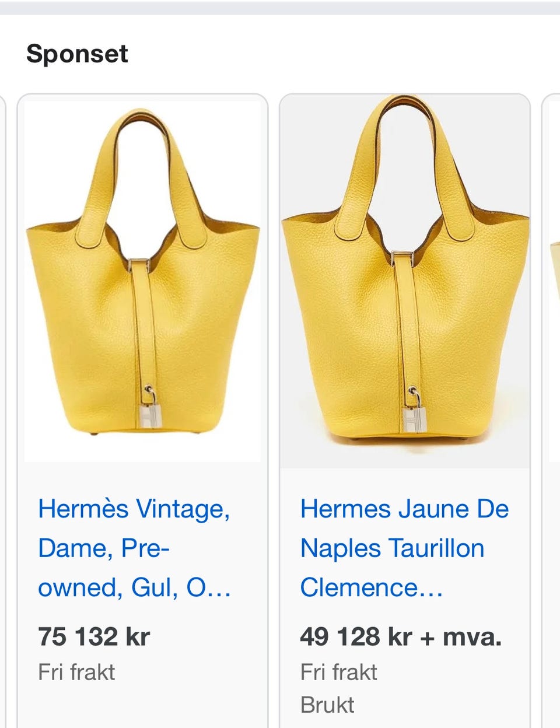Open the Hermès Vintage bag product image
Screen dimensions: 560x728
pos(142,280)
